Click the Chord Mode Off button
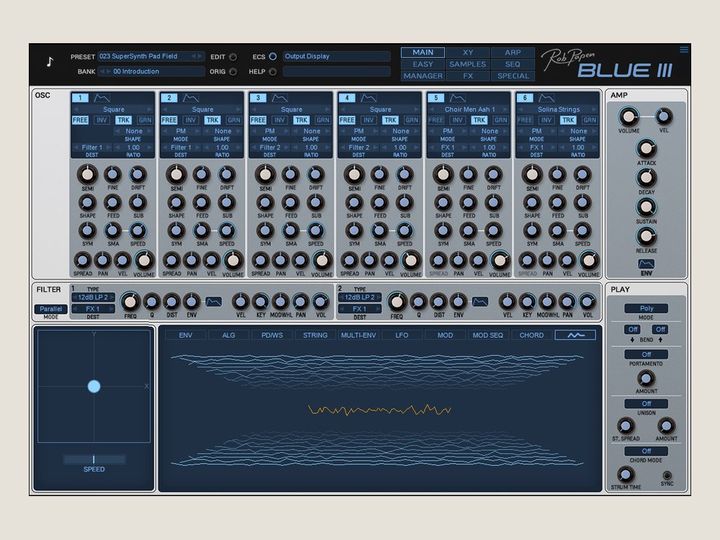This screenshot has width=720, height=540. pos(646,451)
